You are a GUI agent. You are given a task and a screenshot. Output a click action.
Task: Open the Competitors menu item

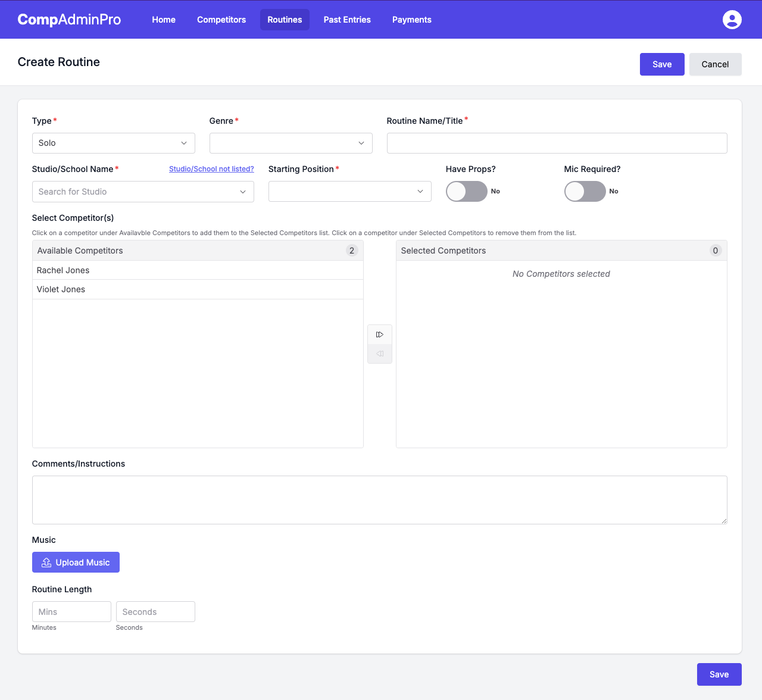[221, 20]
